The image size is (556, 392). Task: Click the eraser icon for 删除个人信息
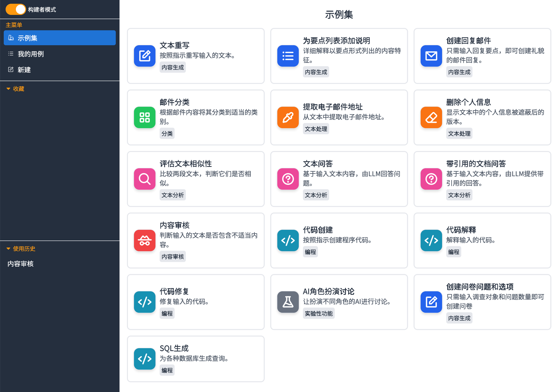pos(431,117)
